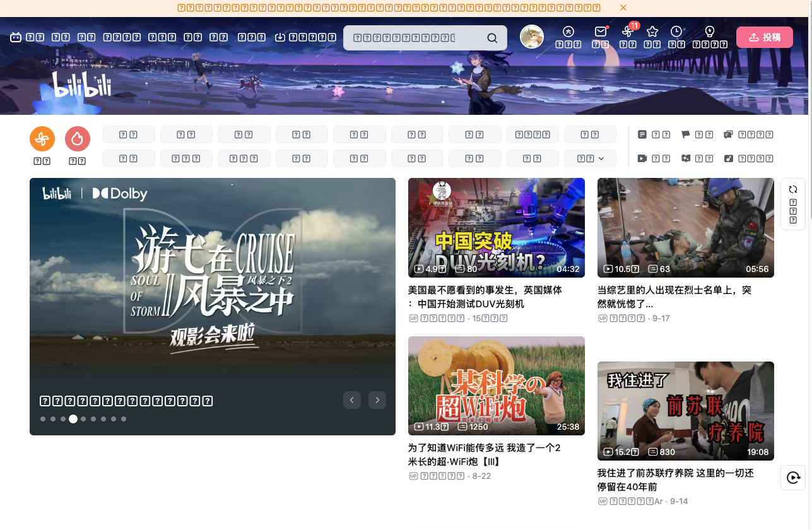Image resolution: width=812 pixels, height=530 pixels.
Task: Open title 我住进了前苏联疗养院
Action: [x=676, y=480]
